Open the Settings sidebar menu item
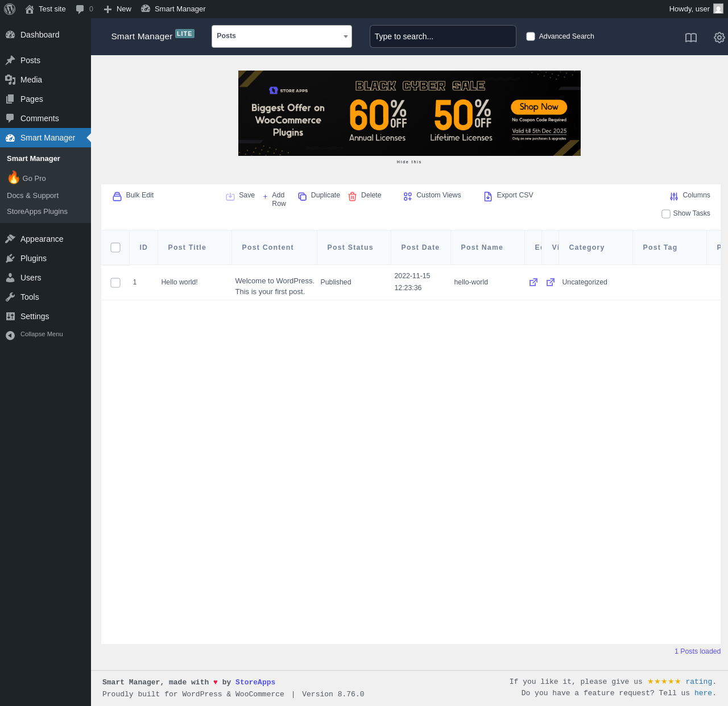 click(x=45, y=316)
